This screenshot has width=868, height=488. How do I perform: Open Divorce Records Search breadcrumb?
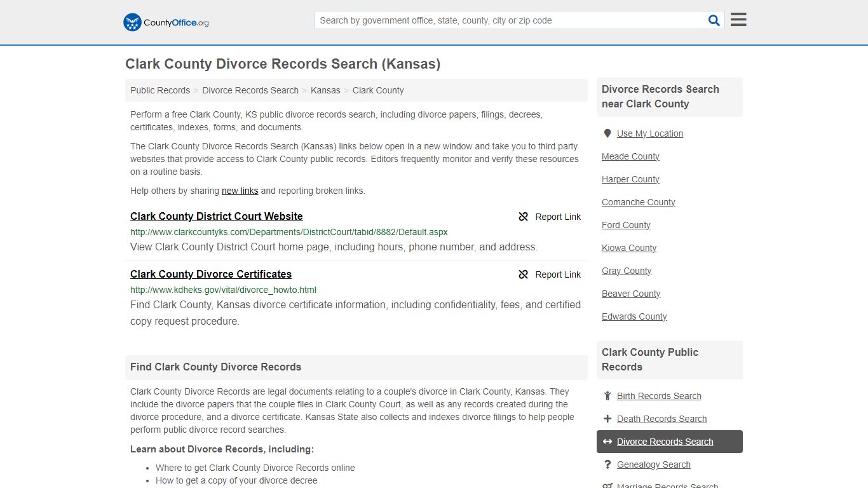(x=250, y=90)
